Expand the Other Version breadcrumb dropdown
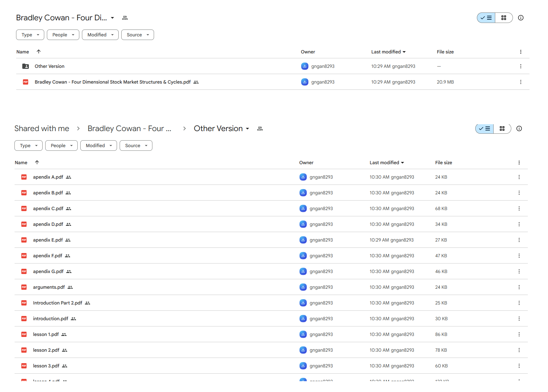Screen dimensions: 548x392 pos(247,128)
